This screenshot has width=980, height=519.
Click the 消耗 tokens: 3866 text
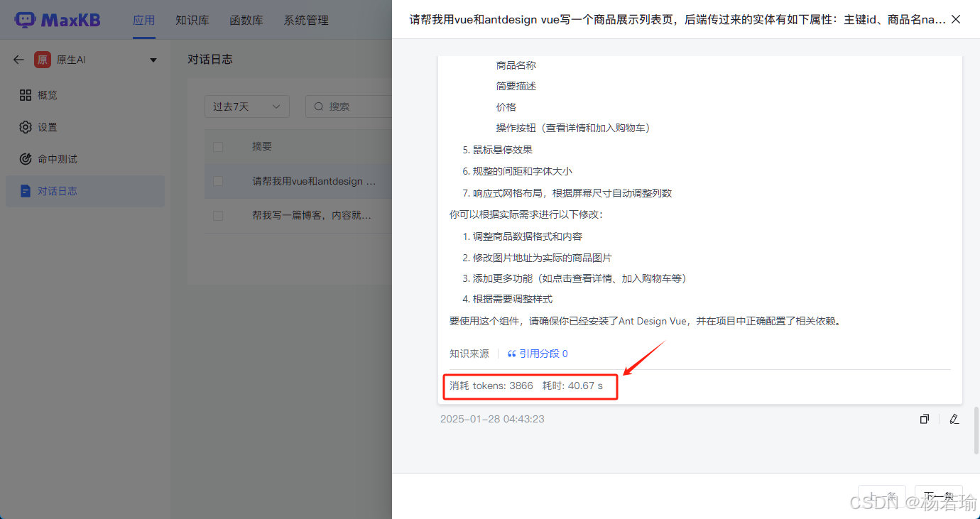click(x=491, y=386)
